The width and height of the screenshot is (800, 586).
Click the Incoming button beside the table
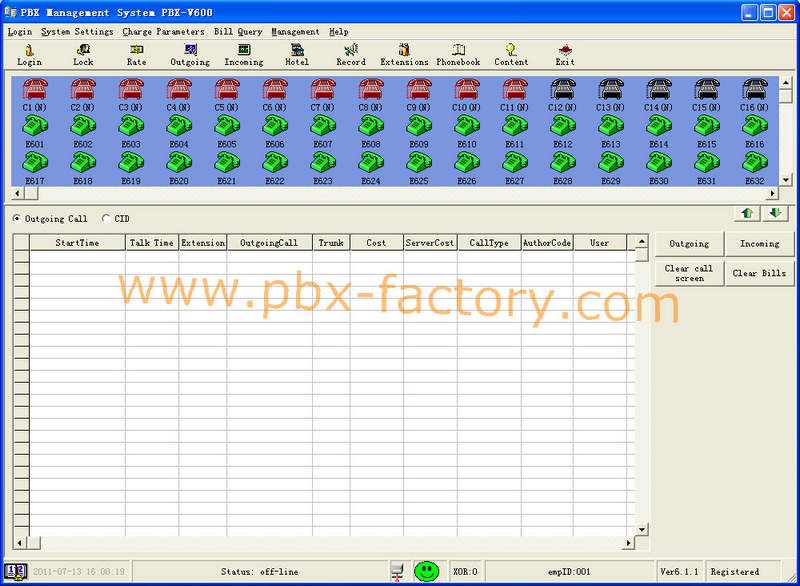[x=760, y=244]
